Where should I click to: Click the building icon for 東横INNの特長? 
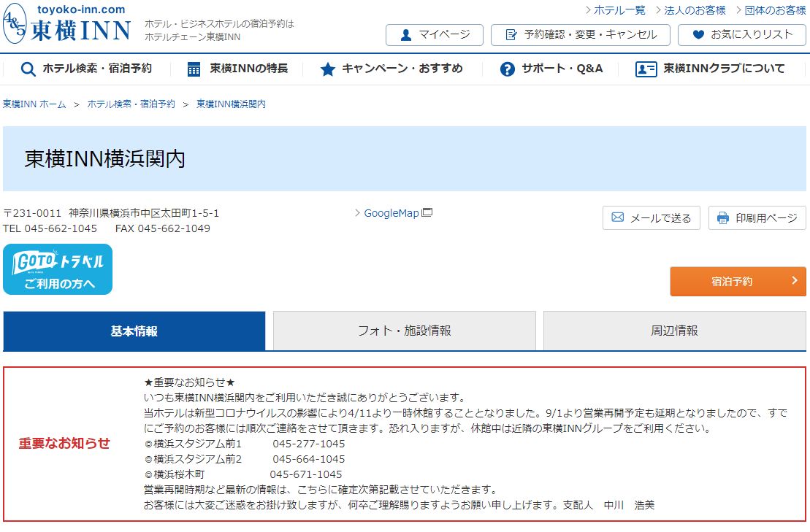194,69
